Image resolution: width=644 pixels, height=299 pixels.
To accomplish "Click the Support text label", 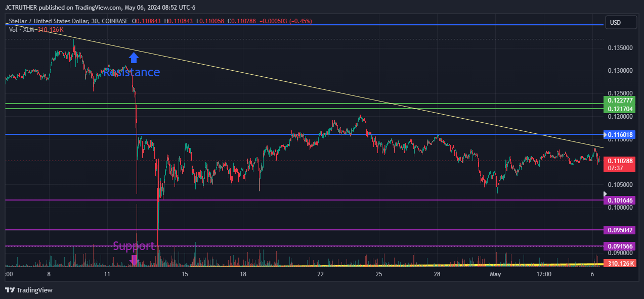I will (134, 246).
